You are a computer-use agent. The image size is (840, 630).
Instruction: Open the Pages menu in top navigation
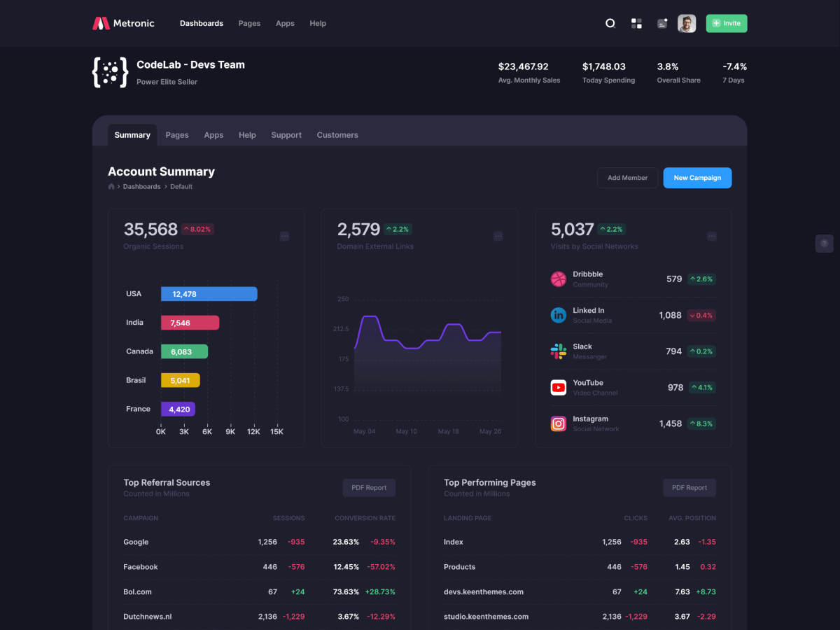tap(249, 23)
